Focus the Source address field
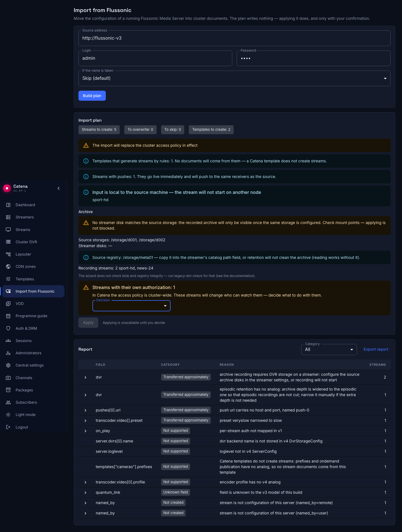 234,38
